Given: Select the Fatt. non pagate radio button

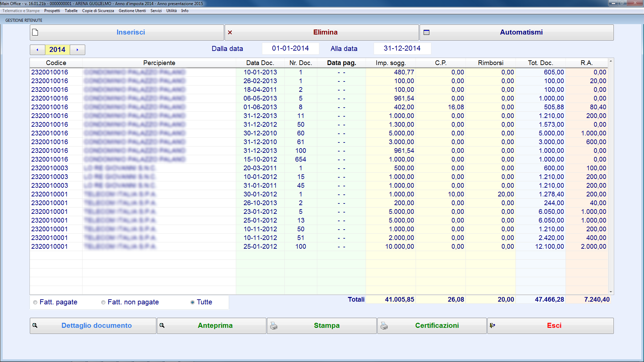Looking at the screenshot, I should [x=103, y=302].
